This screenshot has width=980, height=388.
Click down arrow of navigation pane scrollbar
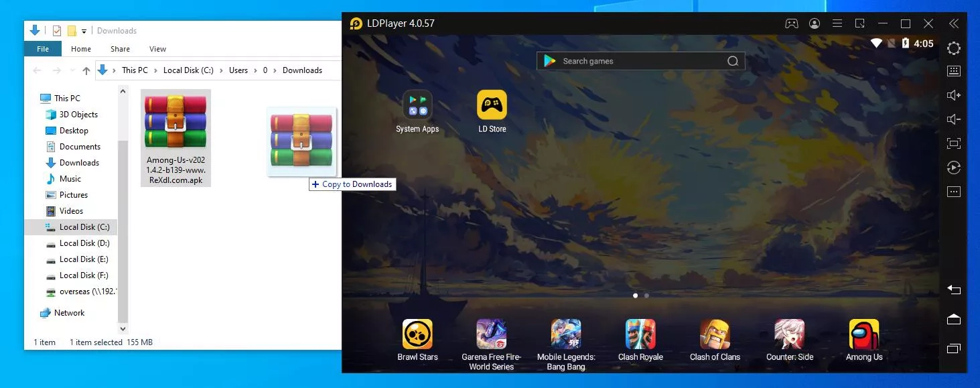(x=123, y=329)
